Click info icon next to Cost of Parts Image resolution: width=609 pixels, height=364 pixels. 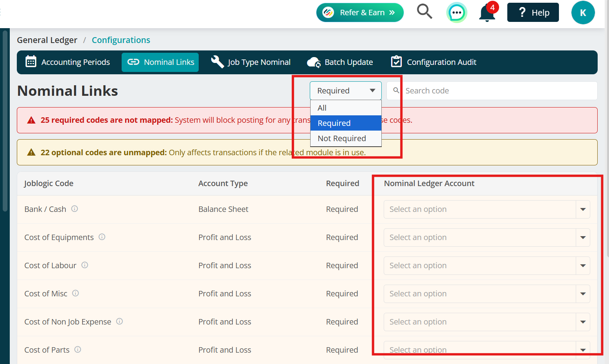tap(78, 350)
